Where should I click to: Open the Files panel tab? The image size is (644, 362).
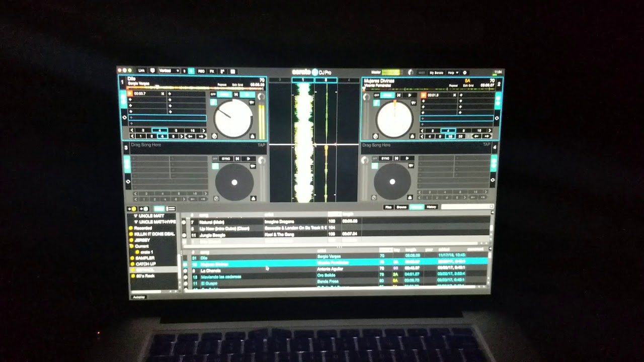click(x=388, y=207)
